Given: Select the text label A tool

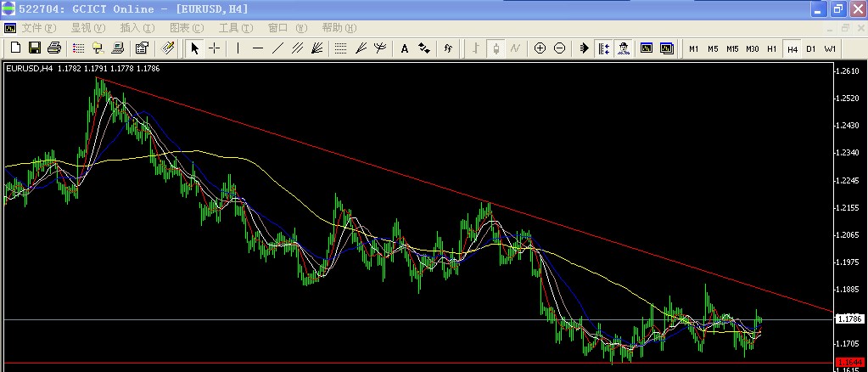Looking at the screenshot, I should click(x=404, y=48).
